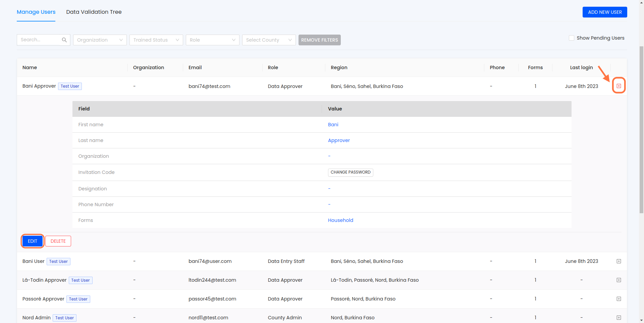Click the County Admin role cell

pyautogui.click(x=285, y=318)
